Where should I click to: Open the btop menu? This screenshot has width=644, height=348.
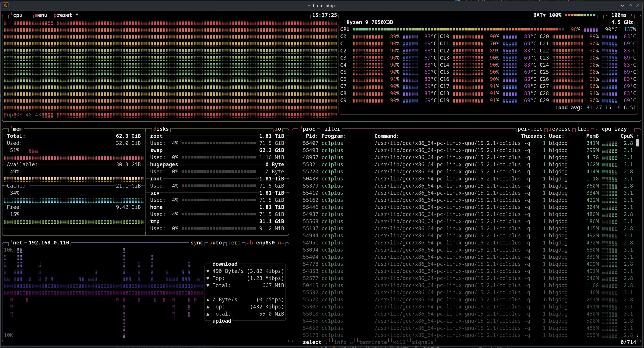pos(41,15)
